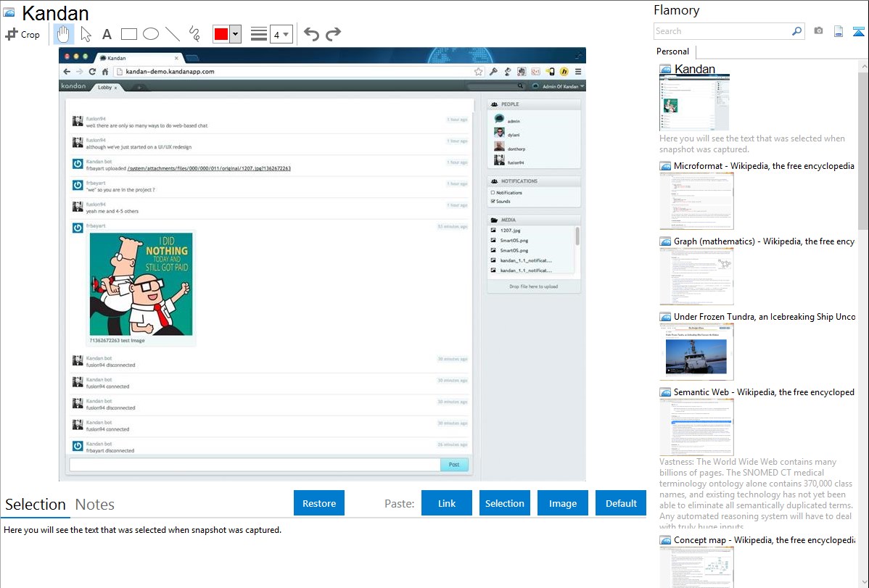Open the Microformat Wikipedia snapshot thumbnail
This screenshot has width=869, height=588.
click(696, 201)
